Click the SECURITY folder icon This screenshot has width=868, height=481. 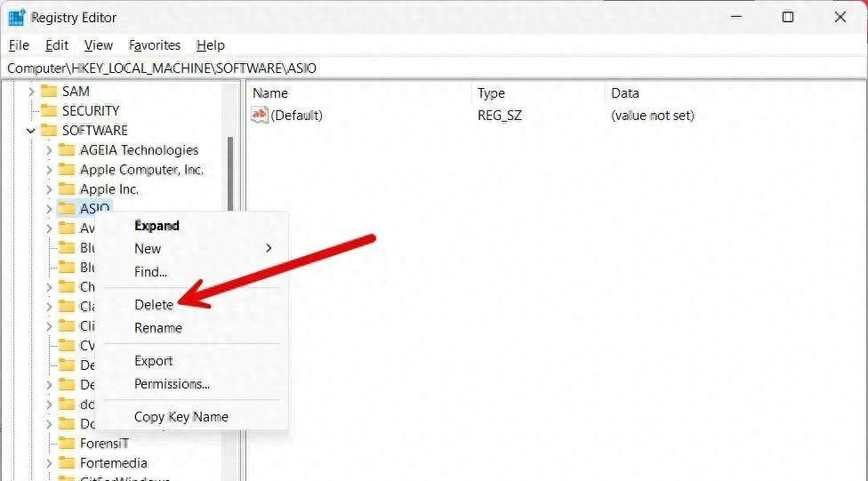click(x=49, y=111)
